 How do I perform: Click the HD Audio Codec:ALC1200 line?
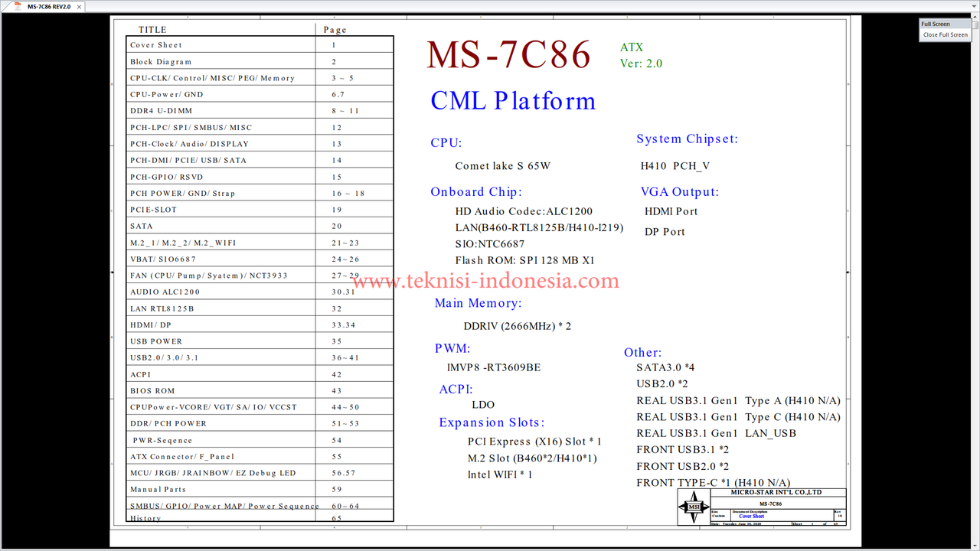click(524, 211)
